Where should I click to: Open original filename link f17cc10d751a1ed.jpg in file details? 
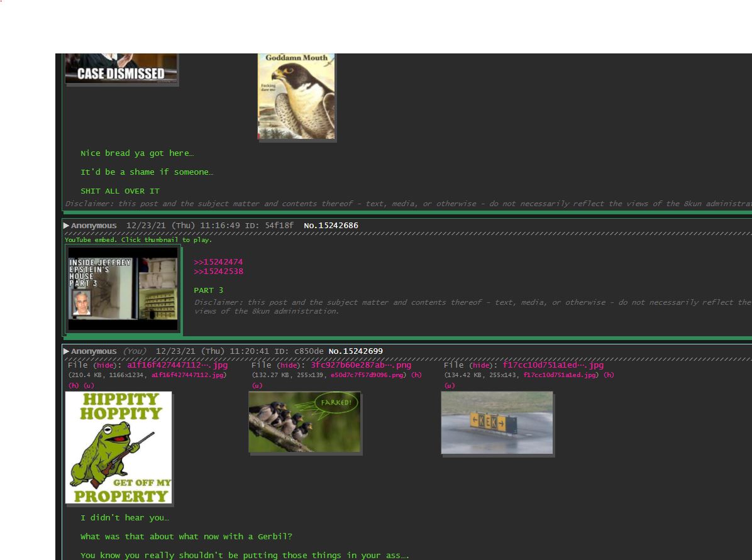(559, 375)
